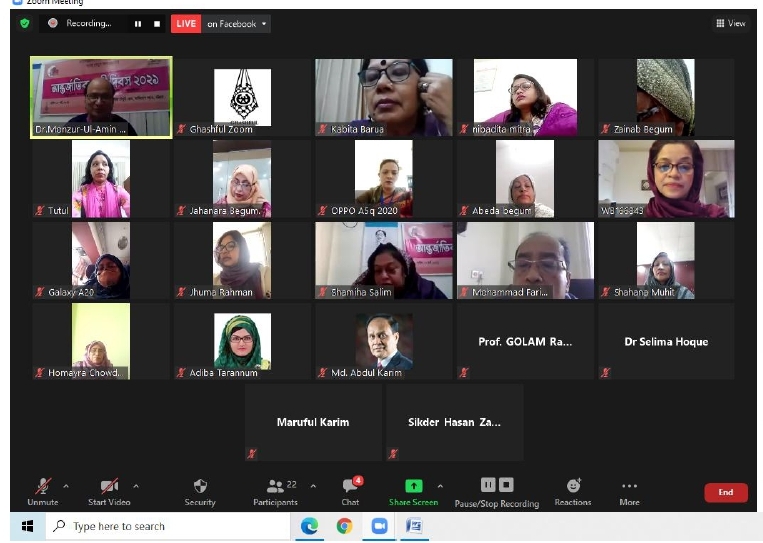The height and width of the screenshot is (543, 763).
Task: Select Adiba Tarannum's profile tile
Action: (x=242, y=341)
